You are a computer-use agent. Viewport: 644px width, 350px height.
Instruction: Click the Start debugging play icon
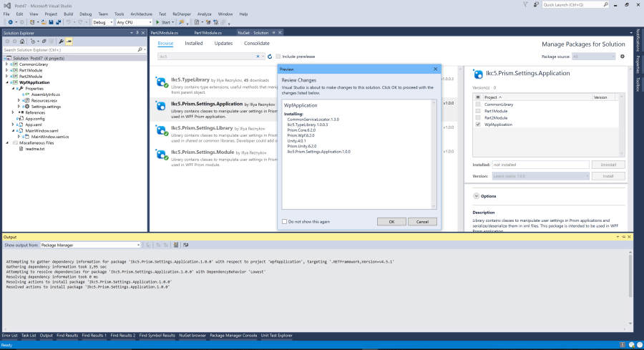pos(157,22)
